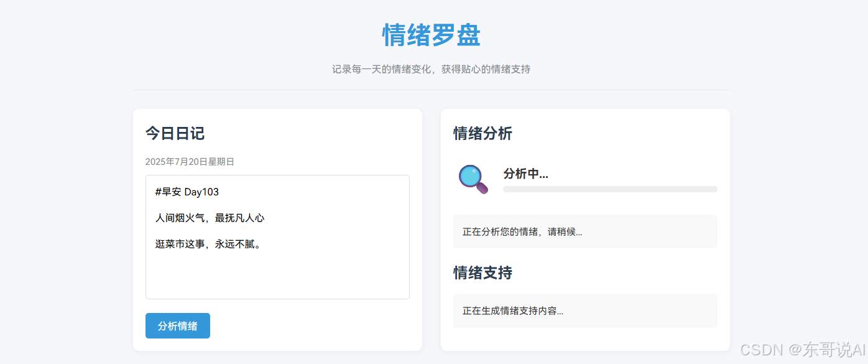Click the 情绪支持 heading
This screenshot has width=868, height=364.
[482, 273]
